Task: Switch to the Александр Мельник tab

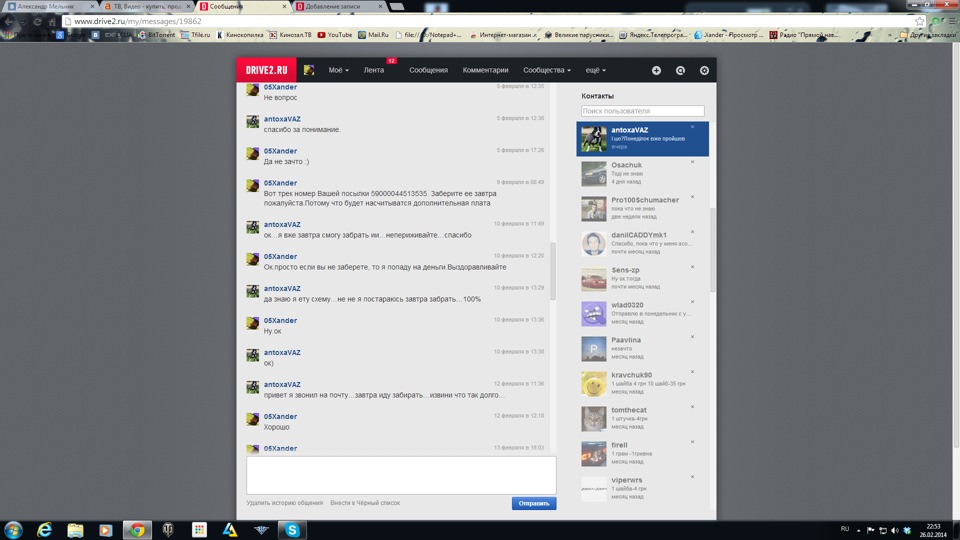Action: [x=50, y=6]
